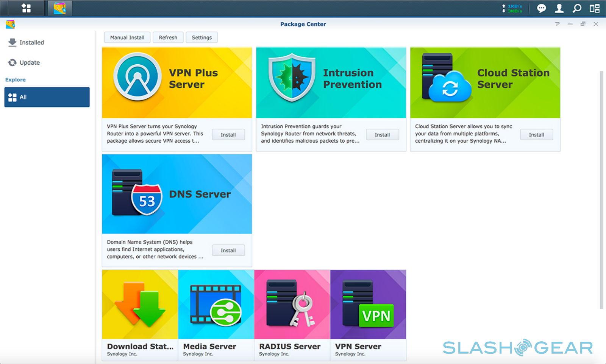The image size is (606, 364).
Task: Open the main menu grid icon
Action: coord(26,8)
